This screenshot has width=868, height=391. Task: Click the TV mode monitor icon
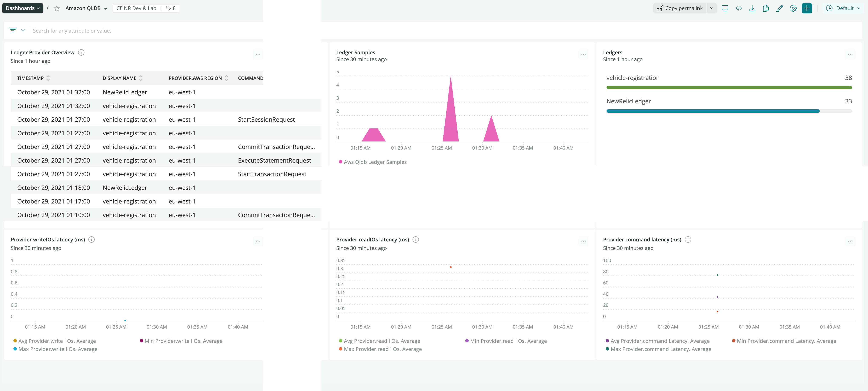pyautogui.click(x=725, y=8)
